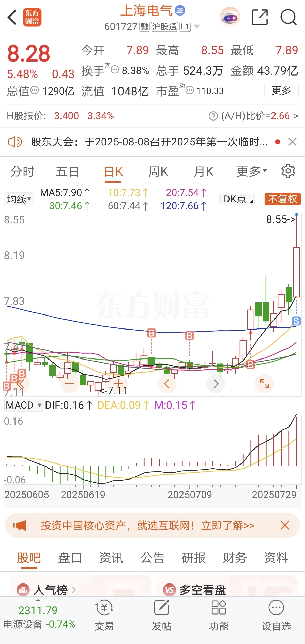Viewport: 305px width, 644px height.
Task: Tap the announcement speaker icon
Action: coord(15,142)
